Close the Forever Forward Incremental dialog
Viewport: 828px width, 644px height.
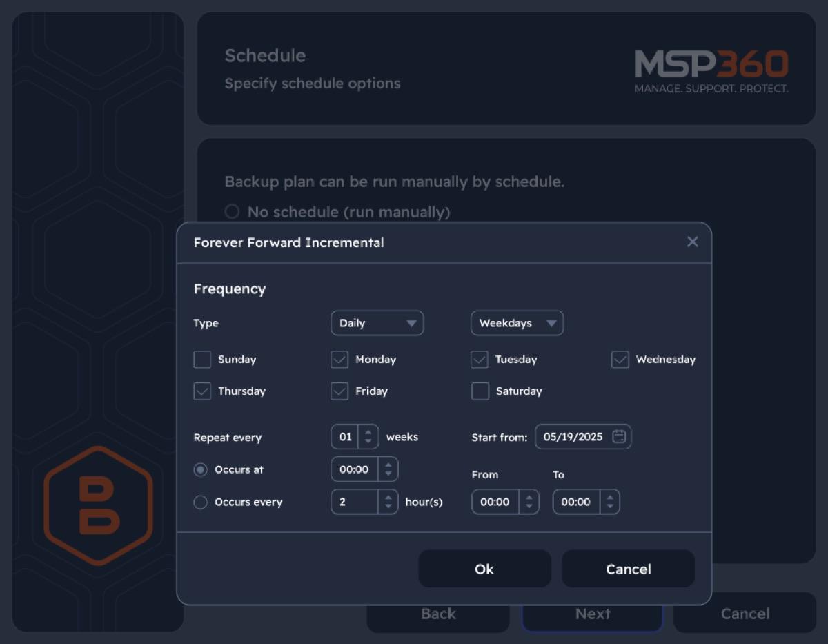[692, 242]
